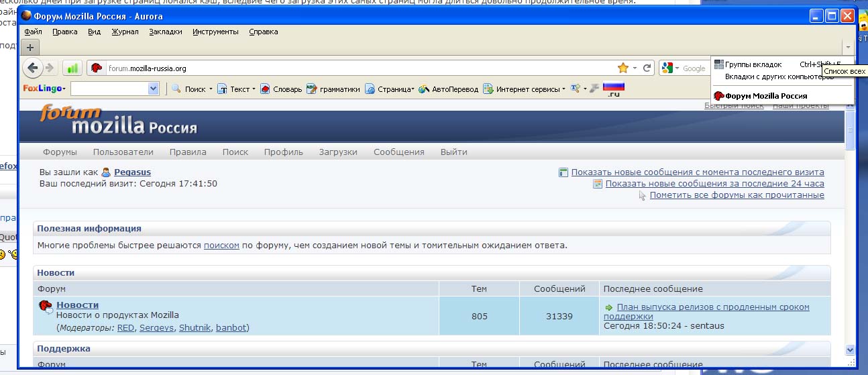Click Выйти to log out
Screen dimensions: 868x375
coord(454,152)
